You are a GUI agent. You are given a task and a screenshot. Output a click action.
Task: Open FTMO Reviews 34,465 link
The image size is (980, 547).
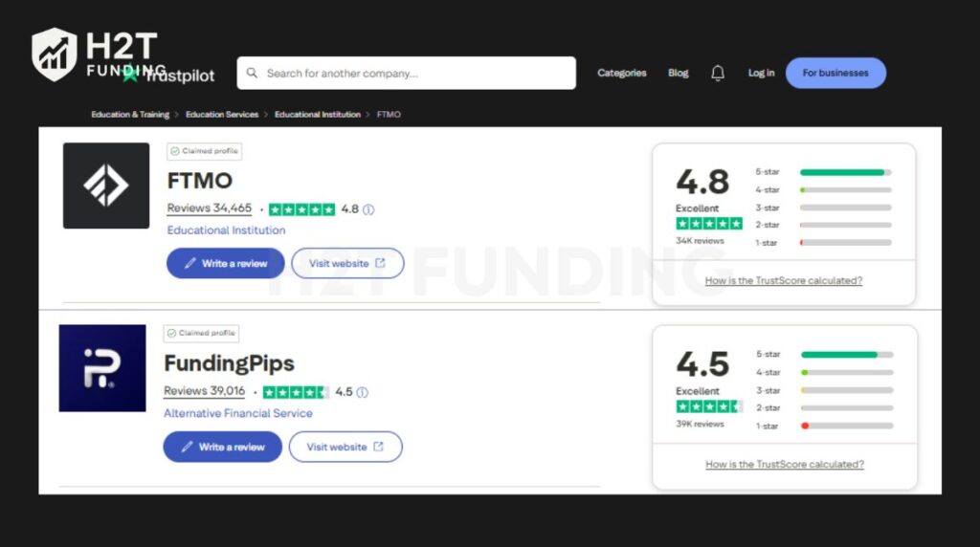210,208
